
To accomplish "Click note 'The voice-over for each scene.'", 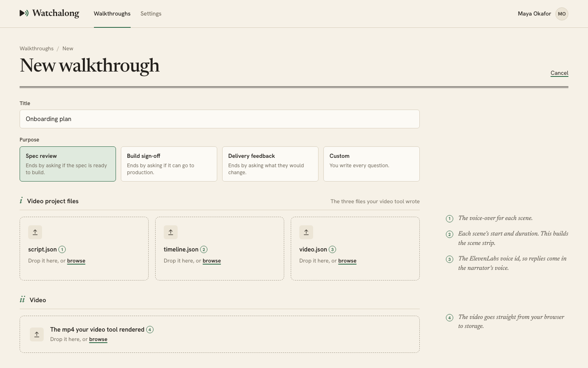I will 495,218.
